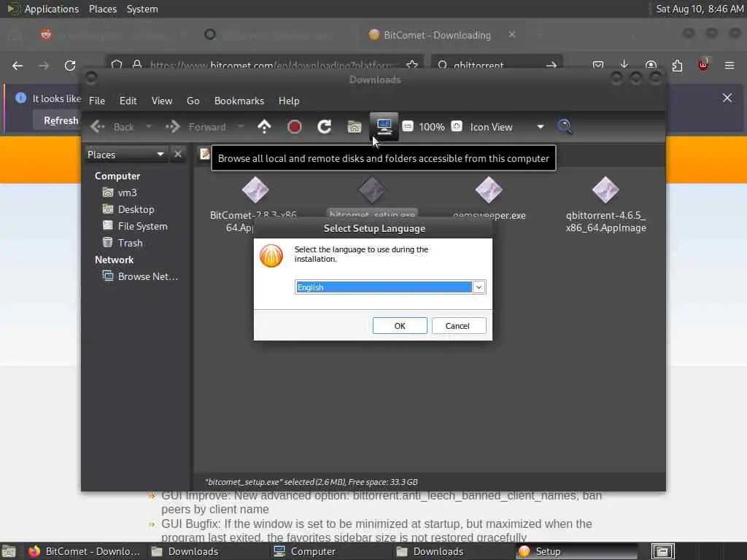The image size is (747, 560).
Task: Go up to the parent folder
Action: click(x=264, y=127)
